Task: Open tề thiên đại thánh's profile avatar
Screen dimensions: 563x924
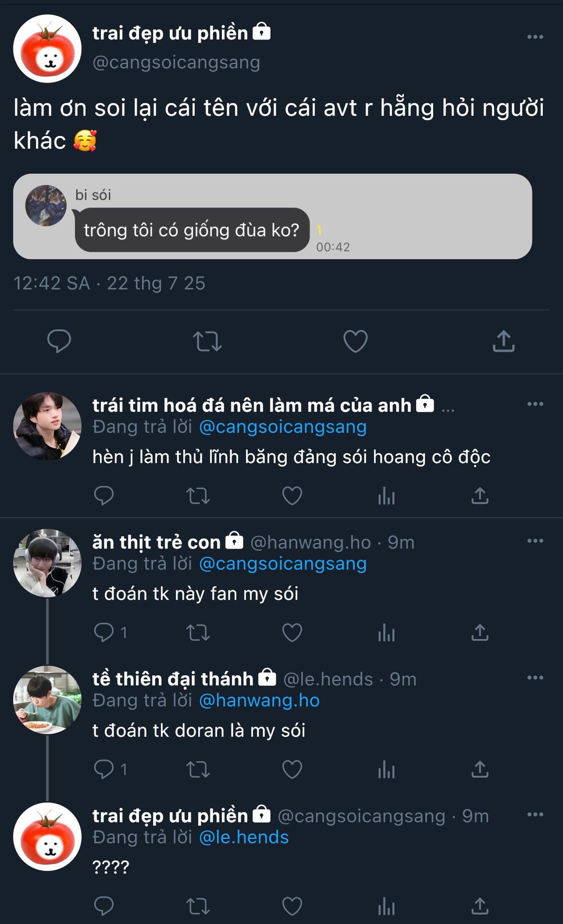Action: pyautogui.click(x=47, y=700)
